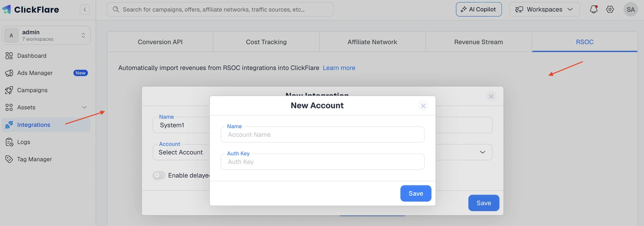Switch to the Affiliate Network tab

click(372, 42)
